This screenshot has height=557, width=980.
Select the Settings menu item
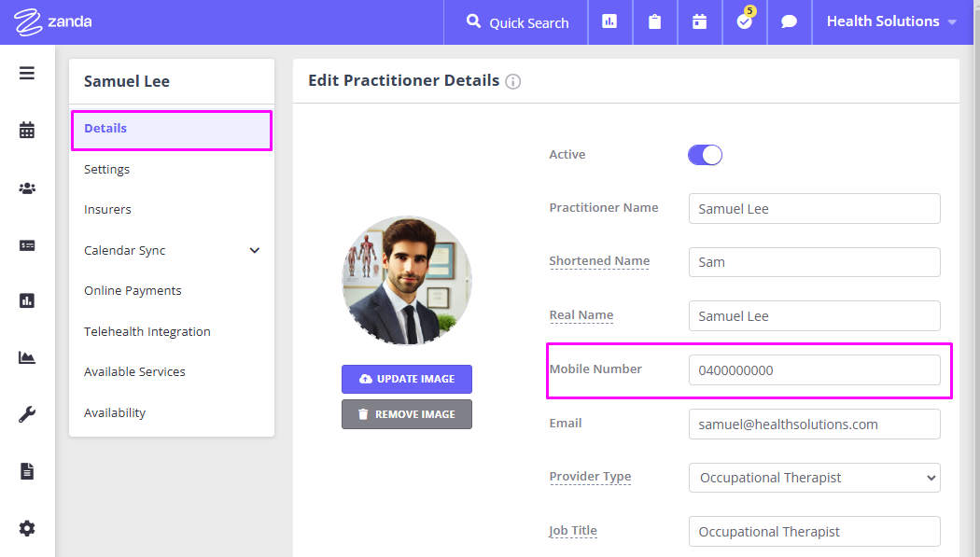click(x=107, y=169)
